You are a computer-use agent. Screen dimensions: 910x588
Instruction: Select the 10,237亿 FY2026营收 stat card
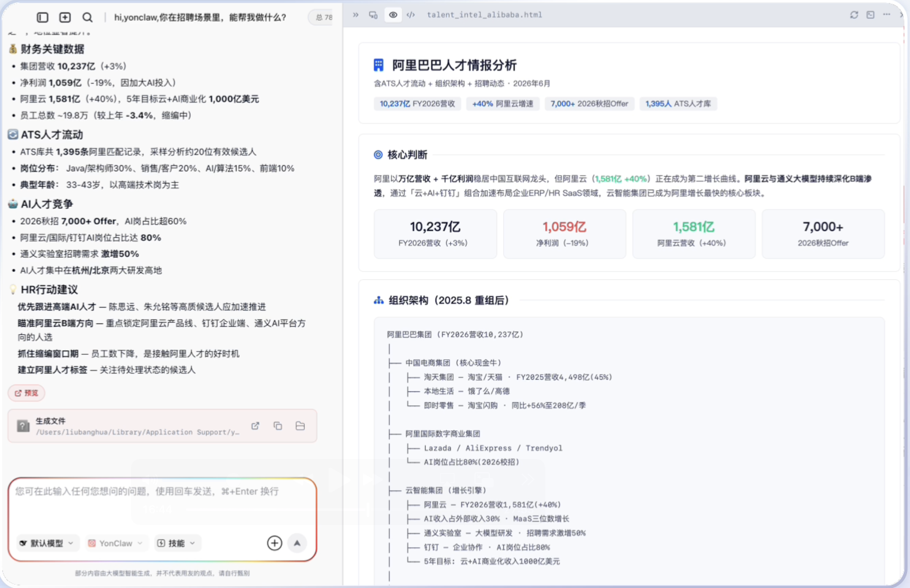click(435, 234)
